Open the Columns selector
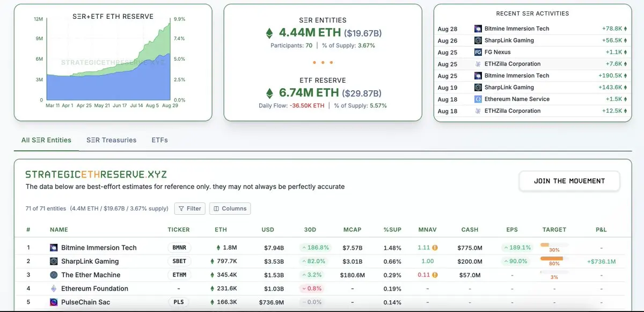This screenshot has height=312, width=644. tap(230, 208)
